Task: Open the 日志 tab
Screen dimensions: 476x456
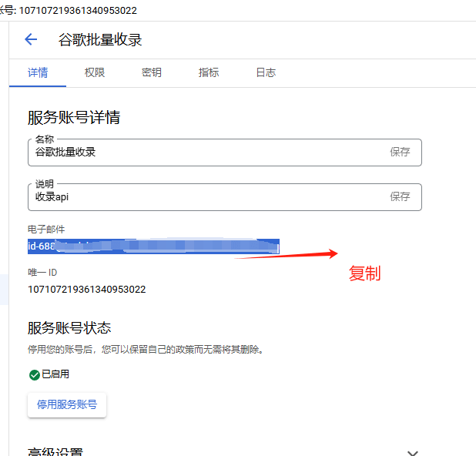Action: click(x=266, y=72)
